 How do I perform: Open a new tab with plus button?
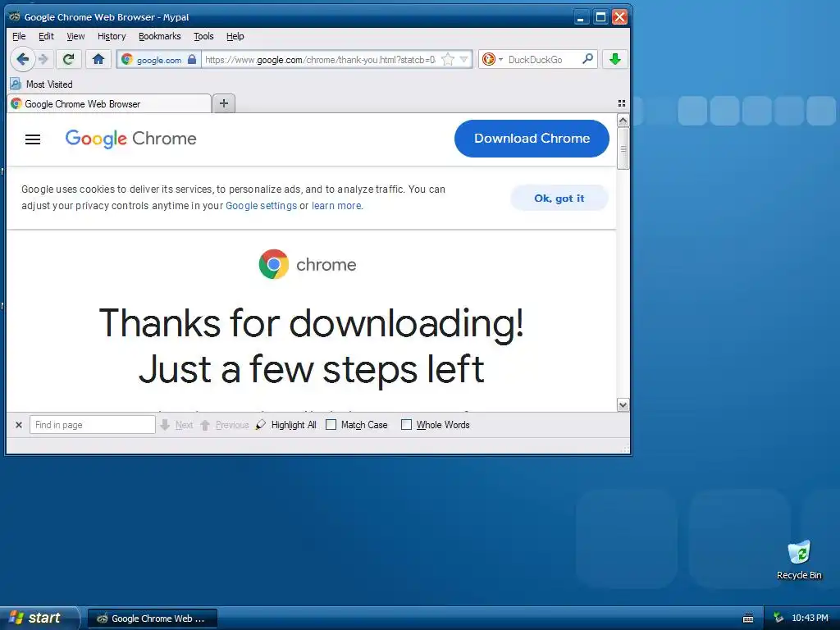click(224, 103)
